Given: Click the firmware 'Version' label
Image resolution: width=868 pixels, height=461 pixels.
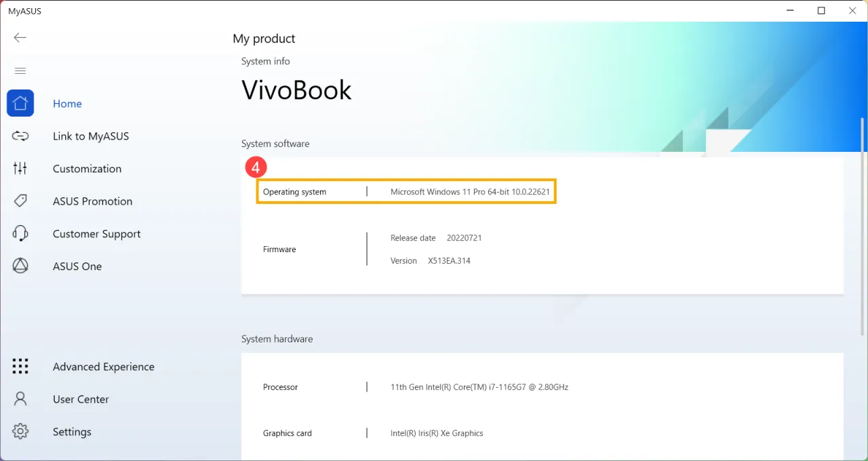Looking at the screenshot, I should [x=403, y=261].
